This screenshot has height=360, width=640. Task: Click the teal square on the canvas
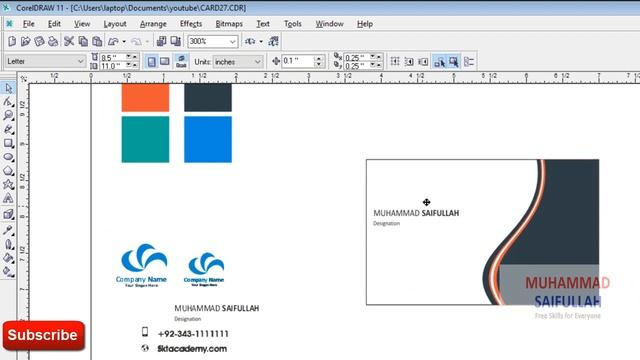(x=145, y=139)
